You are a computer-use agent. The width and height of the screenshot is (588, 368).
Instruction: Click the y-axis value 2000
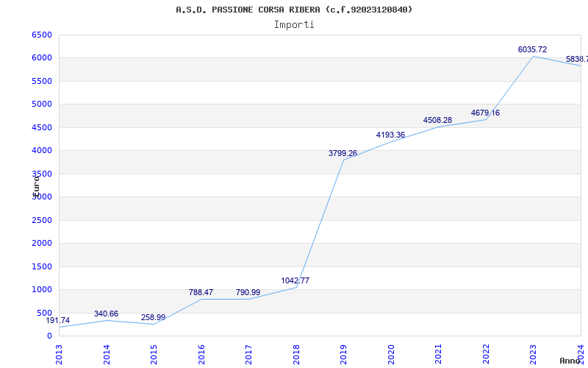click(42, 244)
